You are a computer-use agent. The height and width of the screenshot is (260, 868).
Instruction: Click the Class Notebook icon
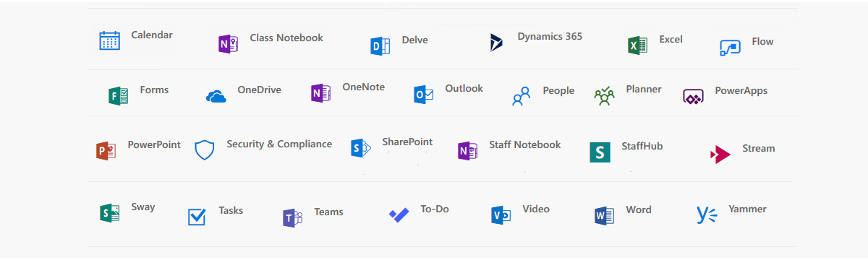[x=228, y=44]
